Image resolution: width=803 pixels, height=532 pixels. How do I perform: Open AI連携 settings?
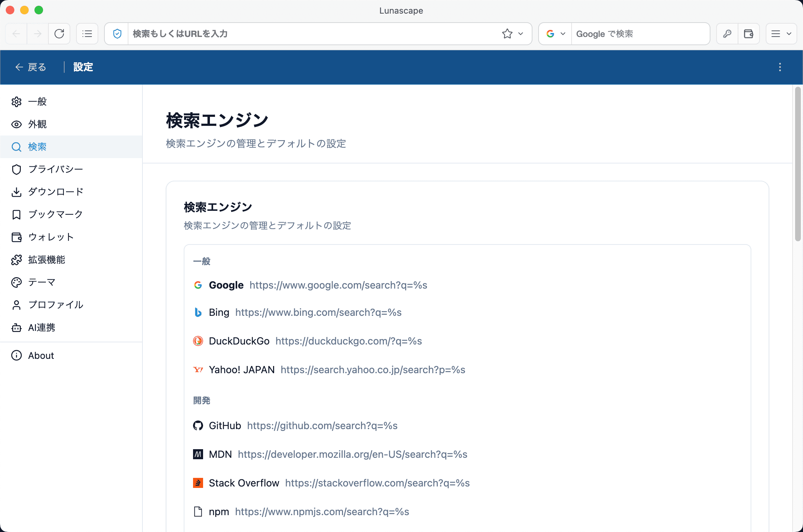pyautogui.click(x=71, y=327)
